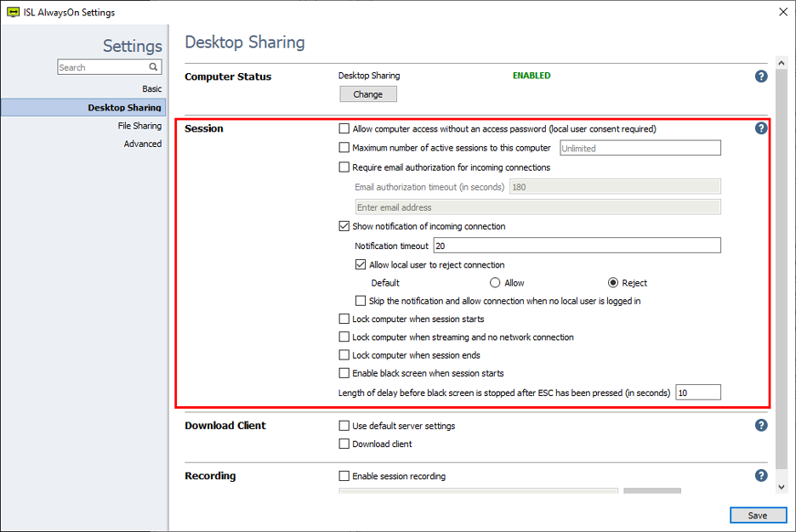Screen dimensions: 796x532
Task: Open help for the Recording section
Action: click(x=761, y=475)
